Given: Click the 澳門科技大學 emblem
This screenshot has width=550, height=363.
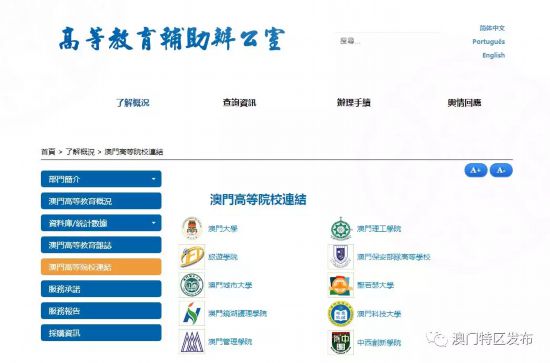Looking at the screenshot, I should click(x=341, y=314).
